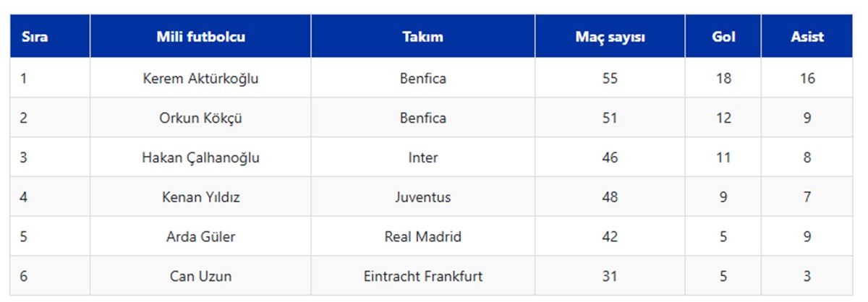
Task: Select Can Uzun's match count 31
Action: click(x=610, y=276)
